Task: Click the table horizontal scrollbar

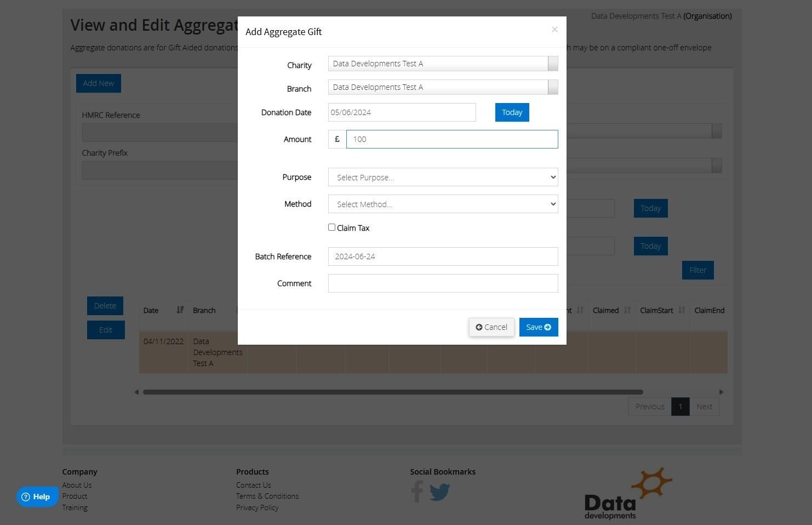Action: tap(393, 392)
